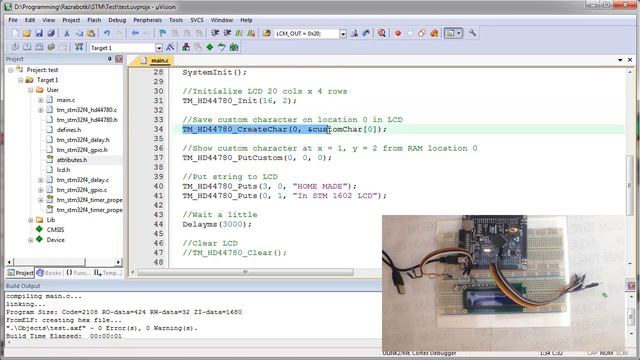Open pack installer icon
640x360 pixels.
[234, 47]
